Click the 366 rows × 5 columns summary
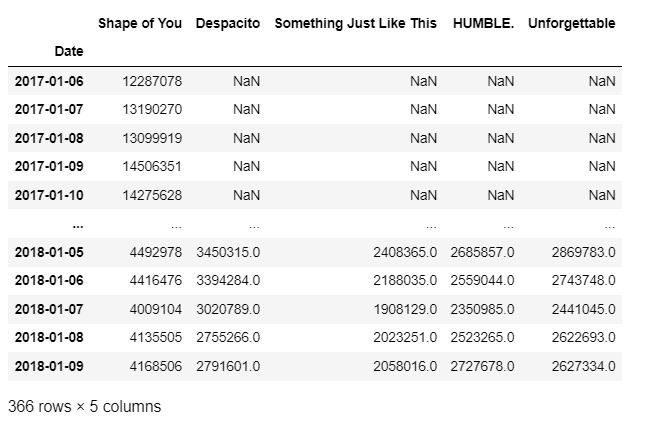This screenshot has height=421, width=645. (x=85, y=407)
